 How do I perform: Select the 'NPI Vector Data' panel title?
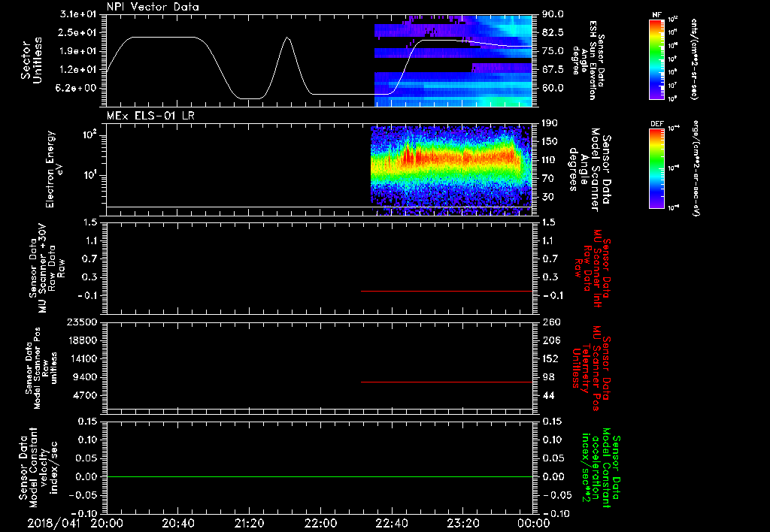click(153, 7)
